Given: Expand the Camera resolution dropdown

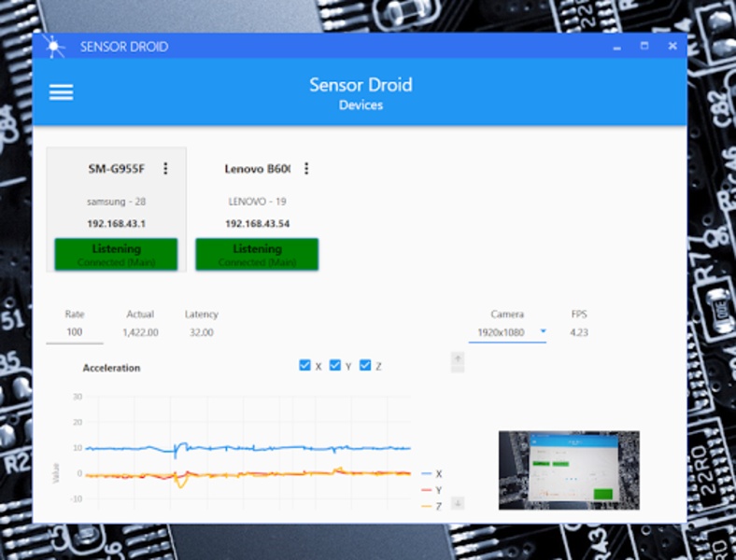Looking at the screenshot, I should point(507,332).
